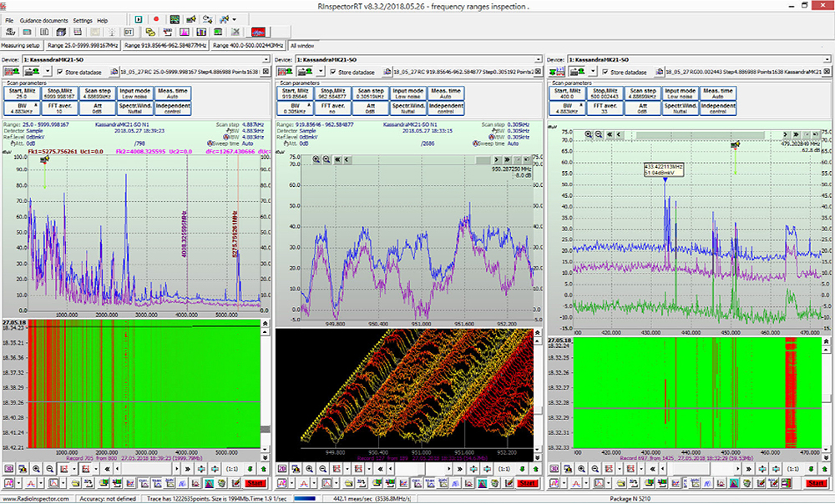Open the left panel Device dropdown
Viewport: 835px width, 504px height.
(x=265, y=60)
